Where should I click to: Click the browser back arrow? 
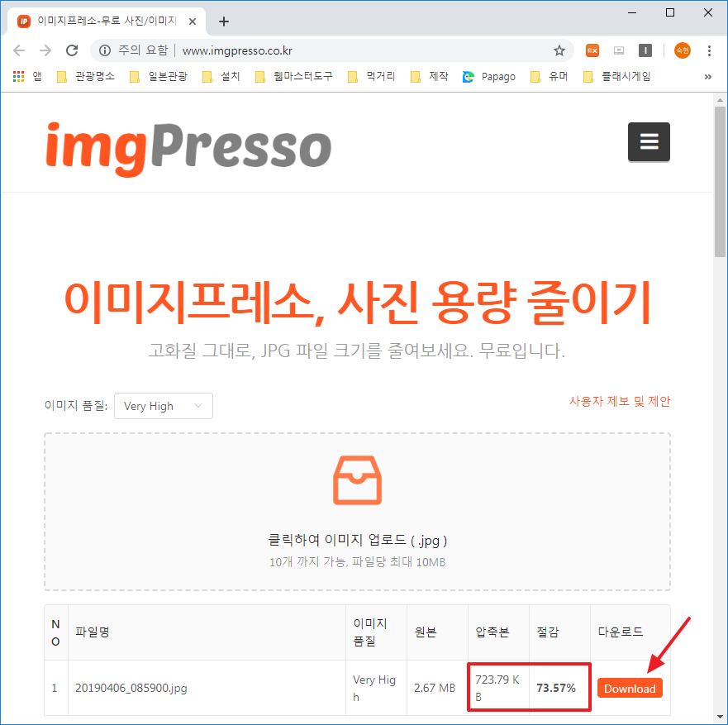pos(19,50)
